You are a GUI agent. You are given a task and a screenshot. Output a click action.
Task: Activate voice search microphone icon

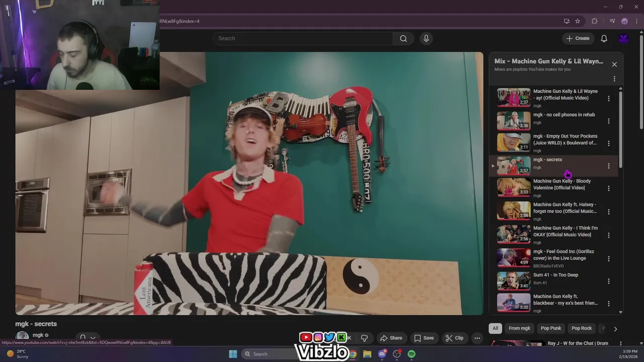click(426, 38)
